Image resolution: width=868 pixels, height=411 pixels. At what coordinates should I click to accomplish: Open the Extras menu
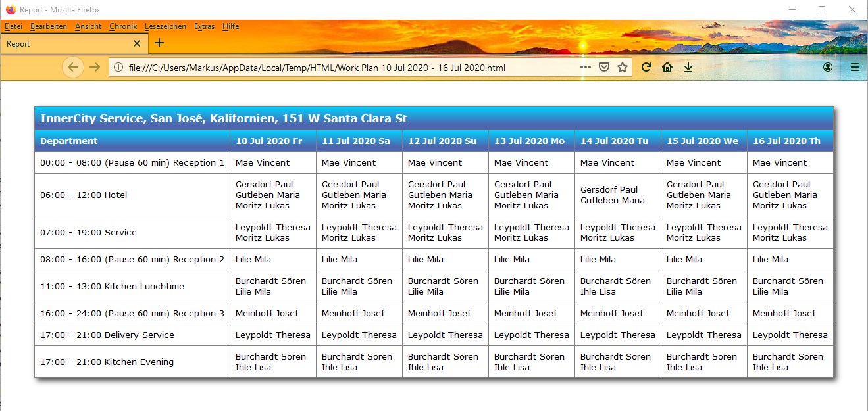(x=204, y=26)
